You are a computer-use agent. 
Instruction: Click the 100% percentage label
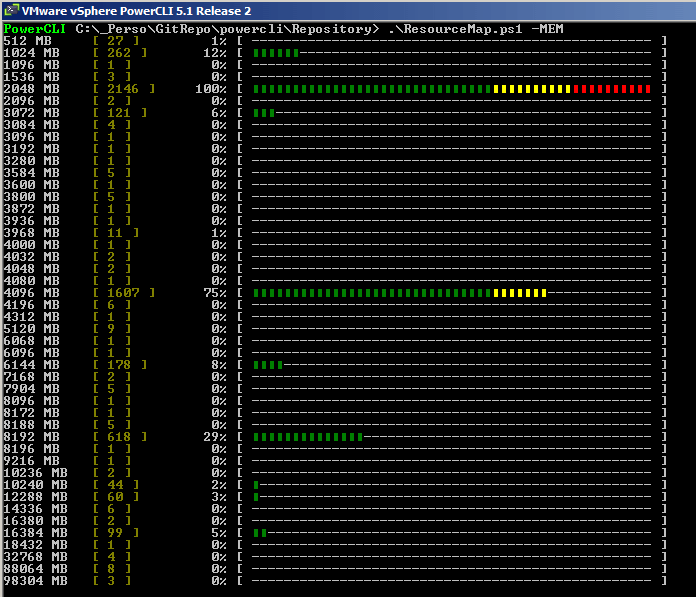click(x=211, y=89)
